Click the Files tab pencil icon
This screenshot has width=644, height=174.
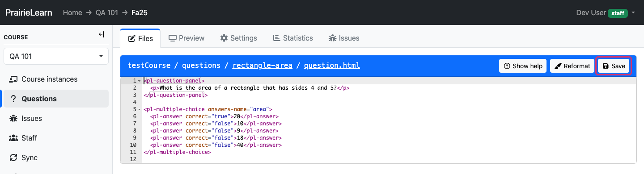[x=132, y=39]
